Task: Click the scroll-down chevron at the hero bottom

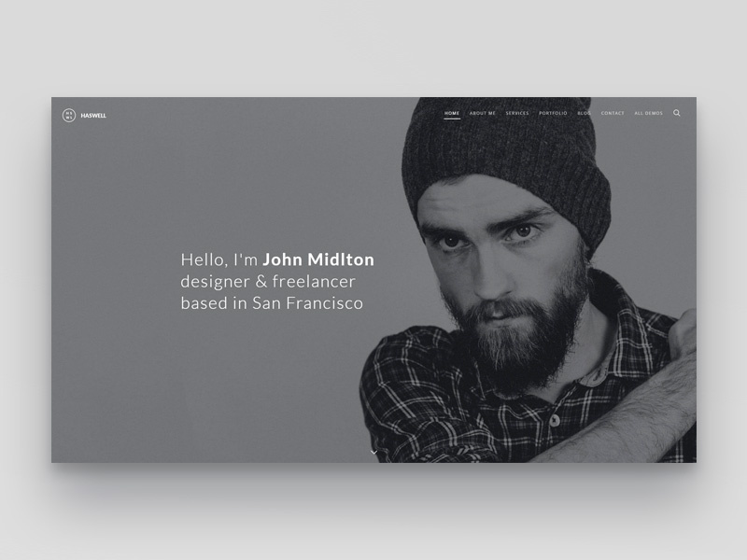Action: click(374, 453)
